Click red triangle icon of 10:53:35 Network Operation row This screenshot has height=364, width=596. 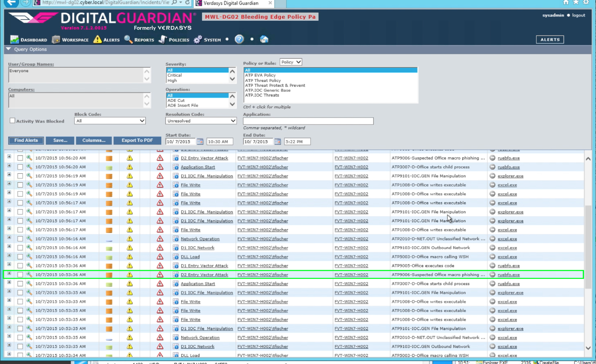(x=160, y=338)
